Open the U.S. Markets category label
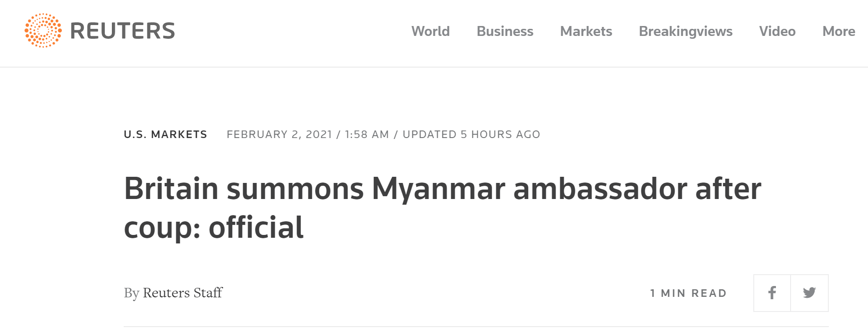 165,135
